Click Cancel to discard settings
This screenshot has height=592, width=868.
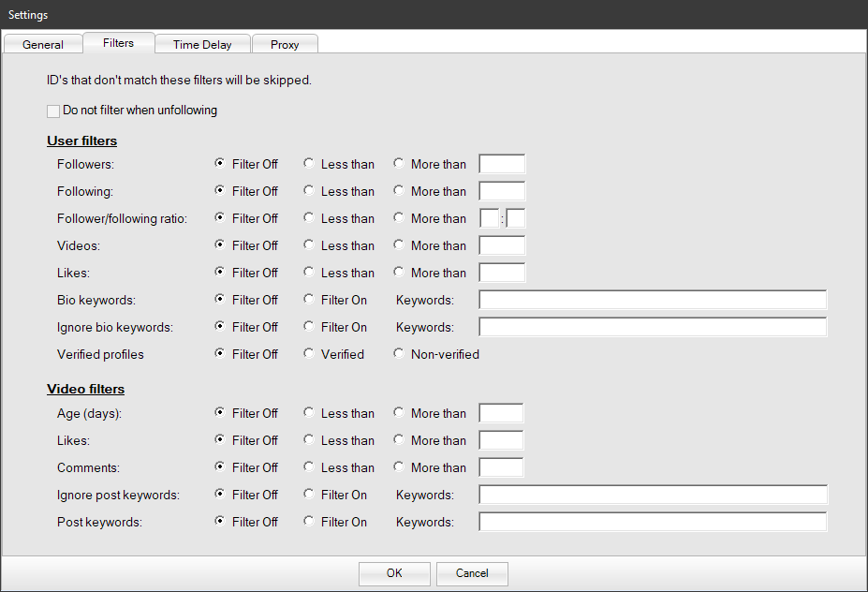point(472,573)
